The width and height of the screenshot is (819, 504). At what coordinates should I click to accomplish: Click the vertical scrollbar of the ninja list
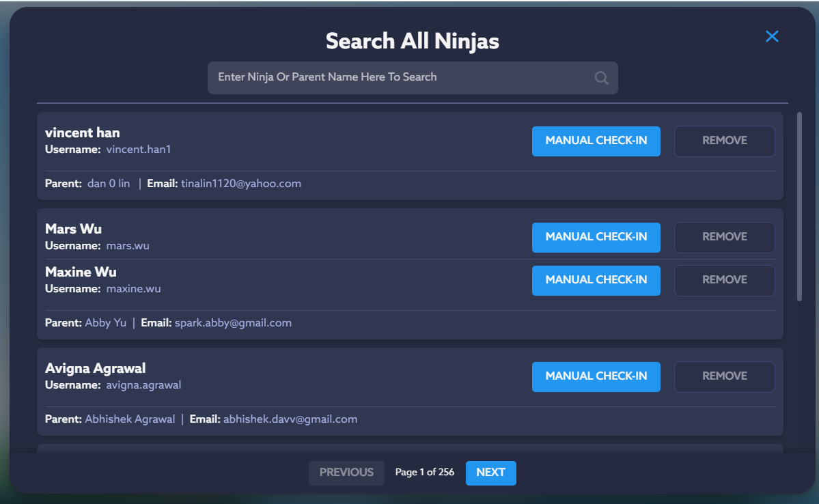click(x=799, y=205)
